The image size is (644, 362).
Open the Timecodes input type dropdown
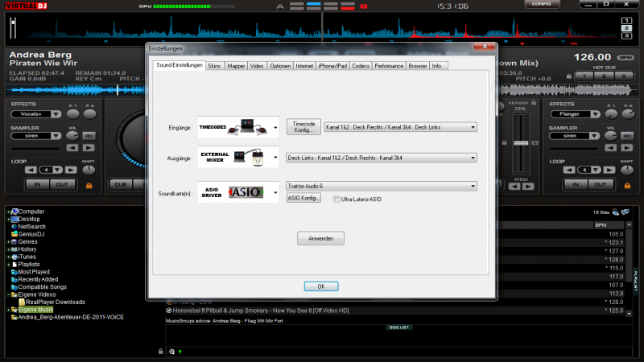238,127
